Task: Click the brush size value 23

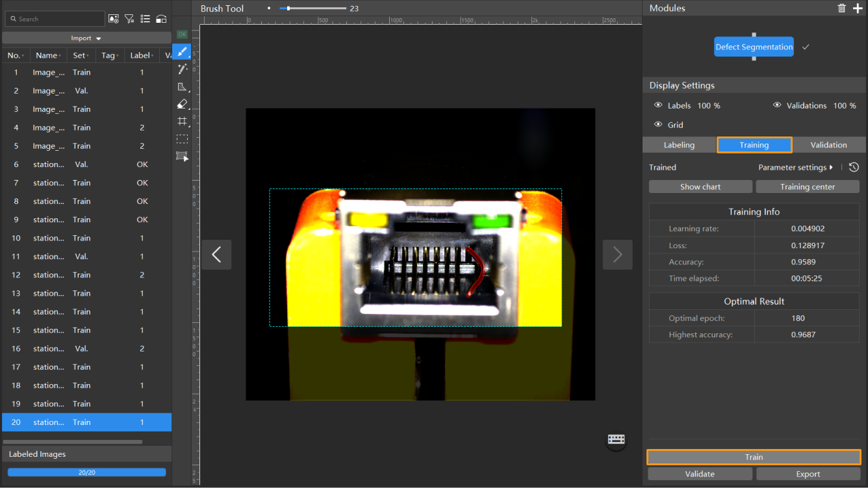Action: coord(354,8)
